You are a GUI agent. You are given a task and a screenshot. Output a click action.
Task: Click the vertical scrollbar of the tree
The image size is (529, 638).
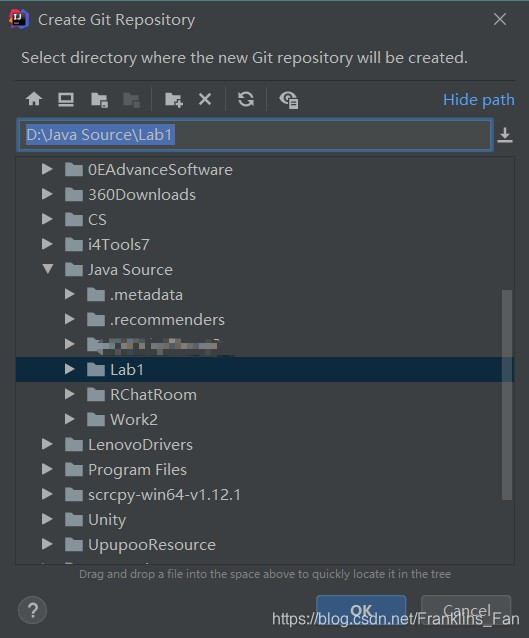click(507, 395)
